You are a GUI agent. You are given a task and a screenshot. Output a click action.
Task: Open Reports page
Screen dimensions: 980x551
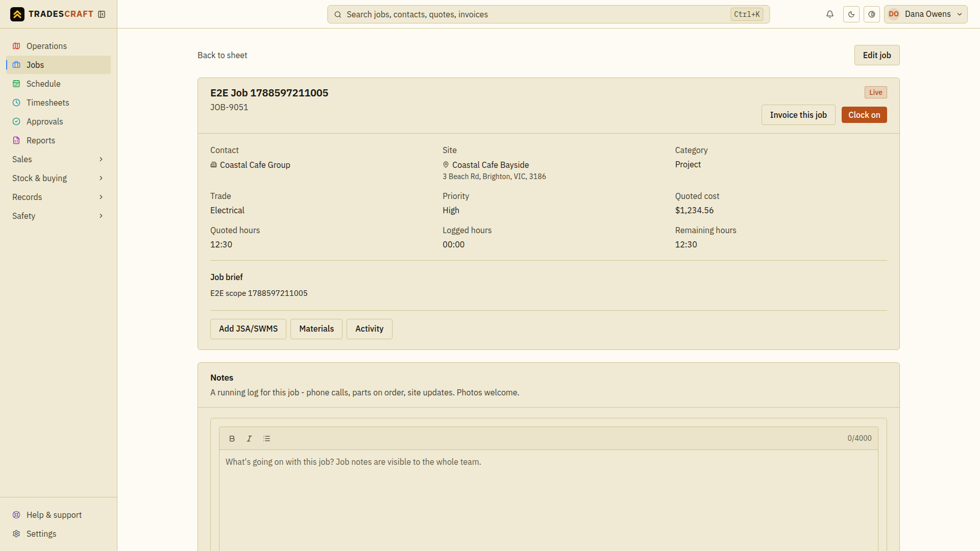click(58, 140)
